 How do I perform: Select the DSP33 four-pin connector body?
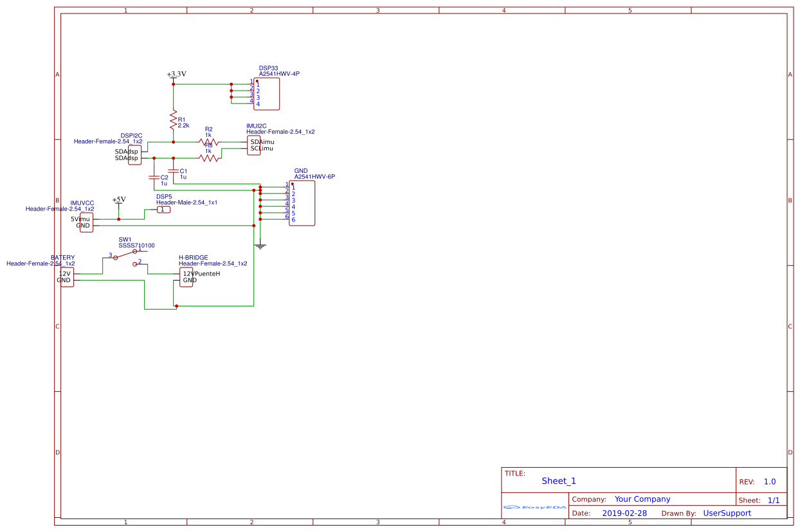pos(266,94)
